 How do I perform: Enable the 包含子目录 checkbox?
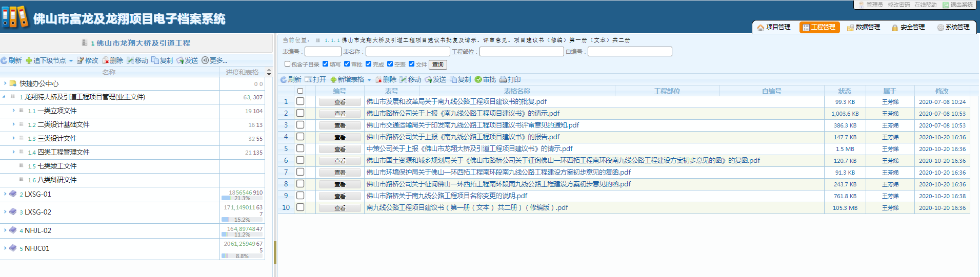pos(287,64)
